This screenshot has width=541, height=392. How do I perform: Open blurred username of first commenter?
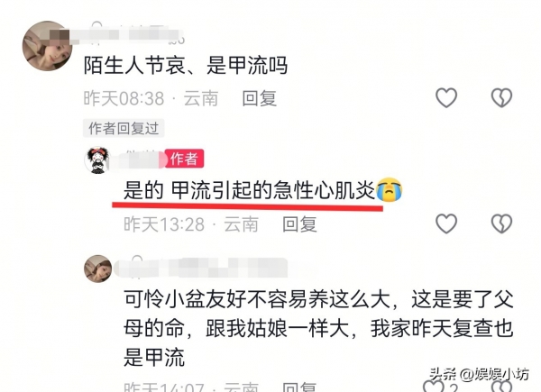coord(128,34)
